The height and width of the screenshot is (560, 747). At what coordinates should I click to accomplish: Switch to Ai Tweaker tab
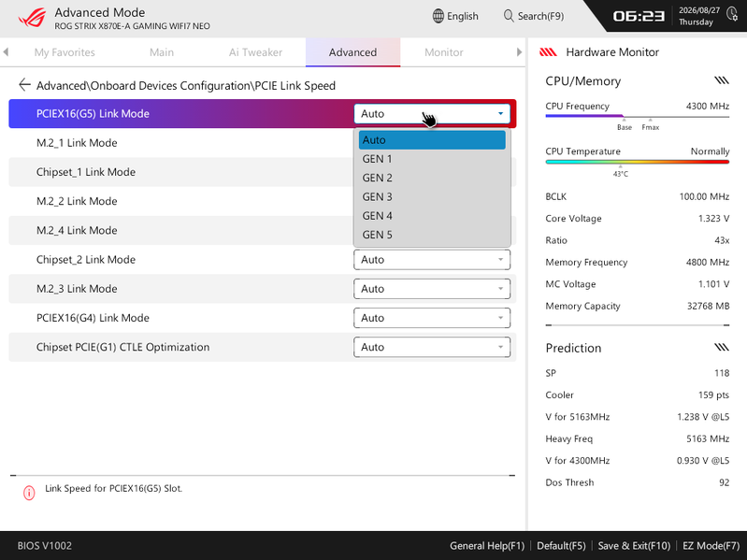tap(255, 52)
